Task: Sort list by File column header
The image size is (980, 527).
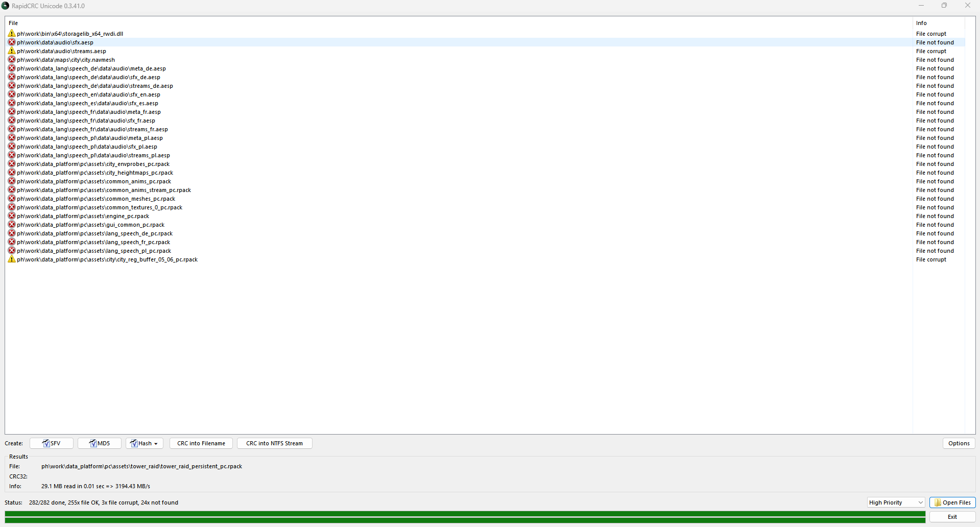Action: tap(13, 23)
